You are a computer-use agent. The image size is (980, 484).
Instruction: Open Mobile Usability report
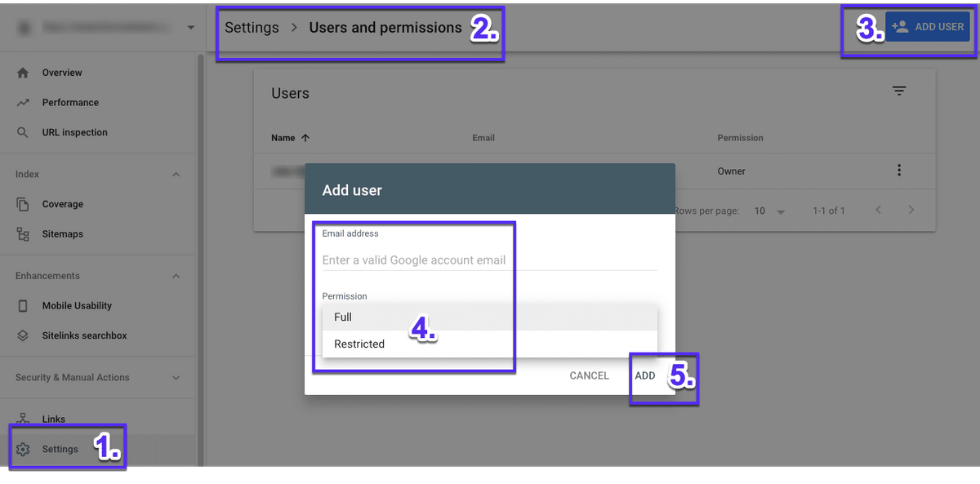[x=77, y=306]
